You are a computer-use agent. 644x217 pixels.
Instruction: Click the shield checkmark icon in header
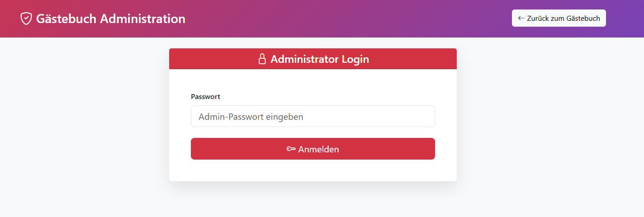26,19
